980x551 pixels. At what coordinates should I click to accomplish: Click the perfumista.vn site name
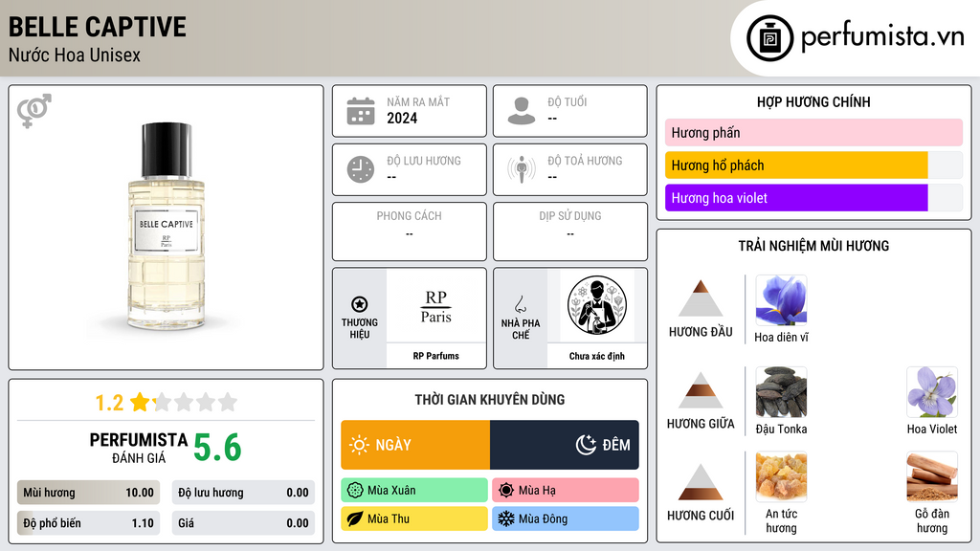[x=882, y=36]
